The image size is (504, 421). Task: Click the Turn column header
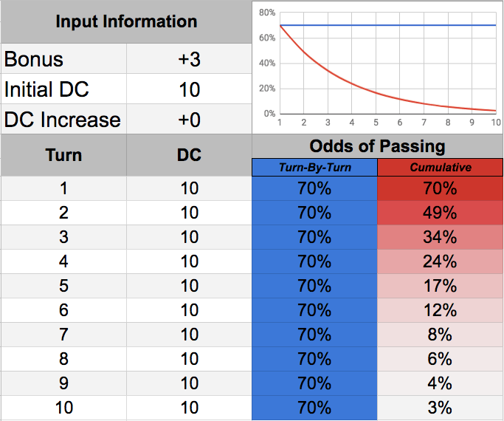[63, 155]
